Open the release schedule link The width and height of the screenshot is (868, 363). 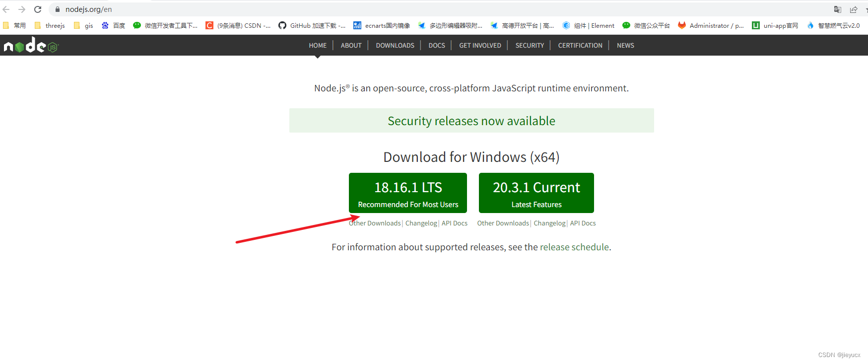pos(574,247)
